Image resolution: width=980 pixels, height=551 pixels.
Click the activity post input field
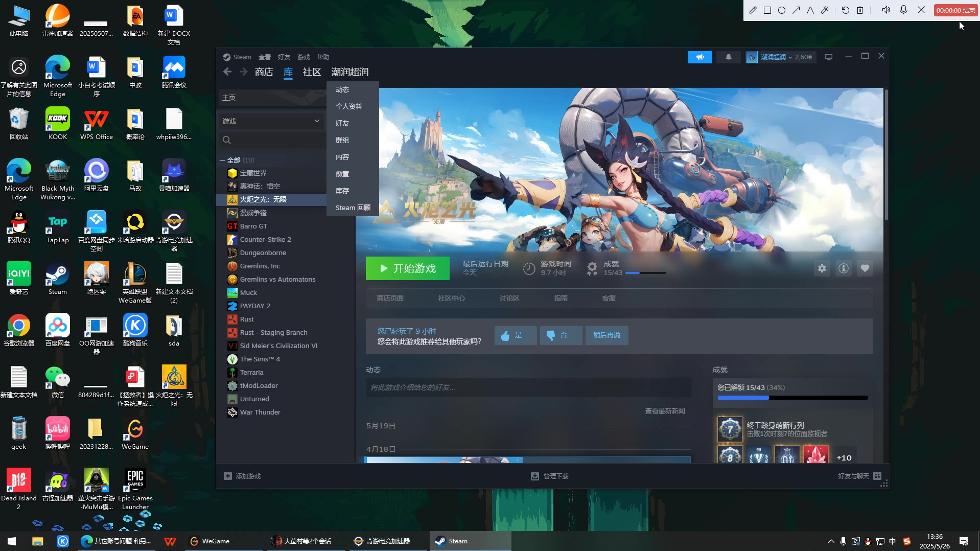point(528,387)
